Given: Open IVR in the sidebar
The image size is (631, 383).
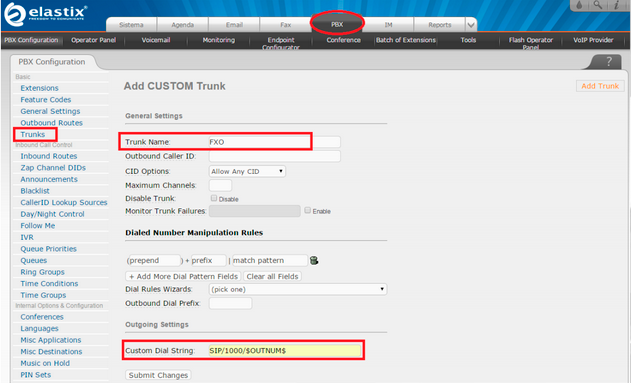Looking at the screenshot, I should pos(27,237).
